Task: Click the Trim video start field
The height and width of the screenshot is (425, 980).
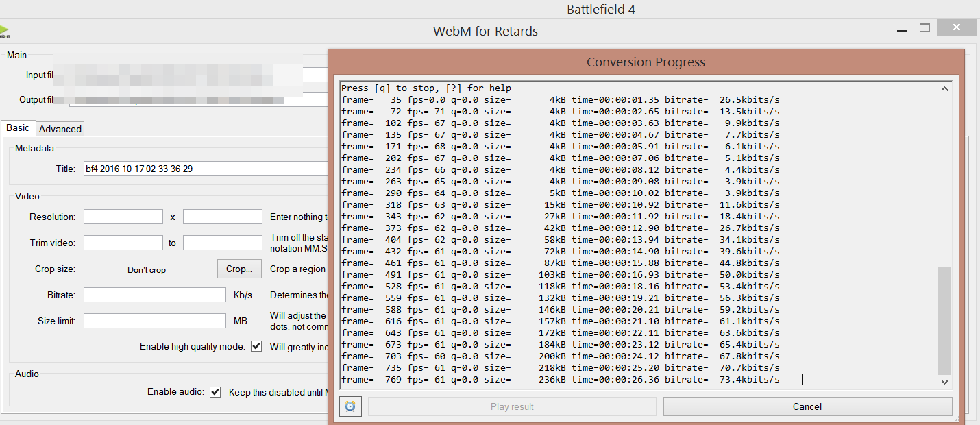Action: coord(123,243)
